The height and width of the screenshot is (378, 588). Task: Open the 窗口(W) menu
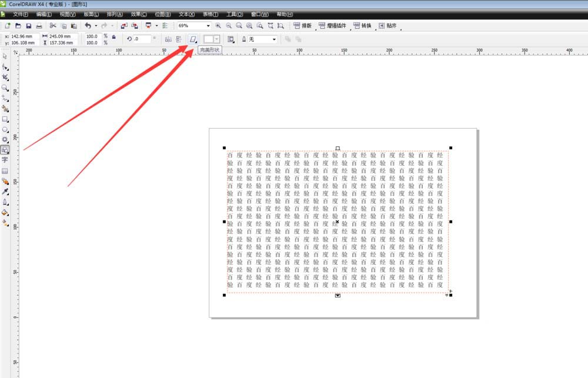[259, 14]
